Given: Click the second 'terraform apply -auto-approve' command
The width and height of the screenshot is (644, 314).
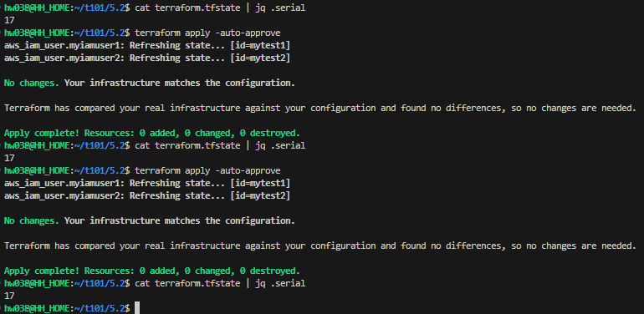Looking at the screenshot, I should pyautogui.click(x=207, y=170).
